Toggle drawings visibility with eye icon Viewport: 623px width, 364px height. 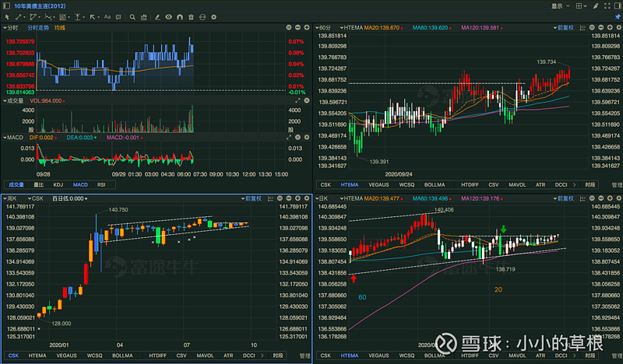click(169, 17)
